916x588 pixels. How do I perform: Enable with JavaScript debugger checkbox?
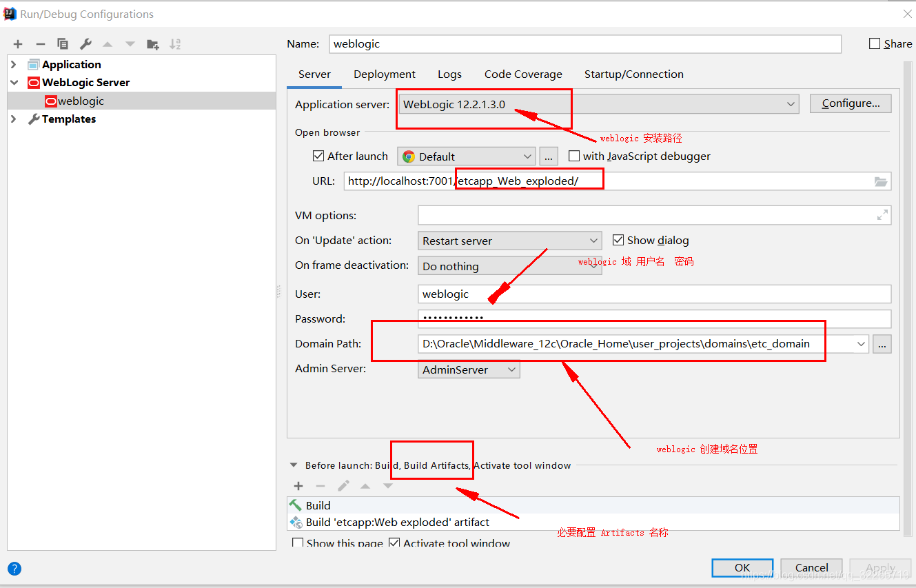573,156
